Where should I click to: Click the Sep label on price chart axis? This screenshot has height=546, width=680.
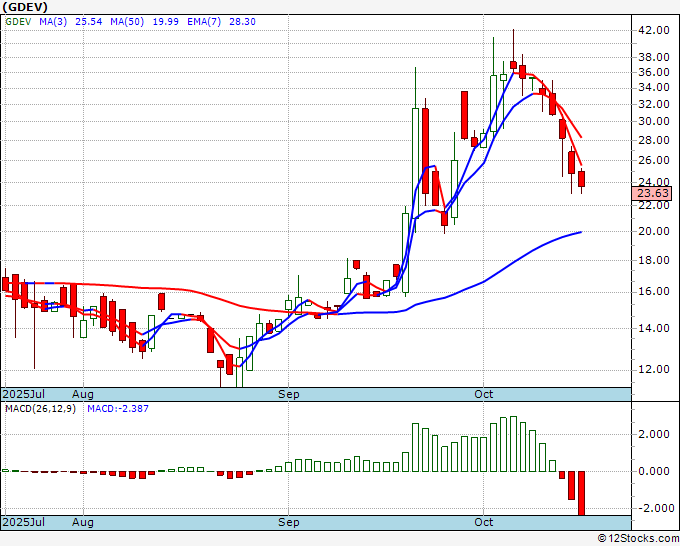click(x=288, y=394)
